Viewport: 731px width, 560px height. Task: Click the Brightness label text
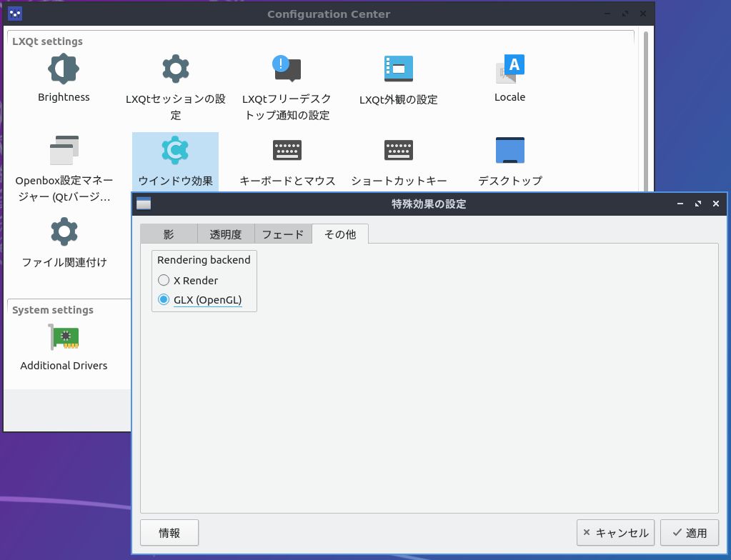coord(64,97)
